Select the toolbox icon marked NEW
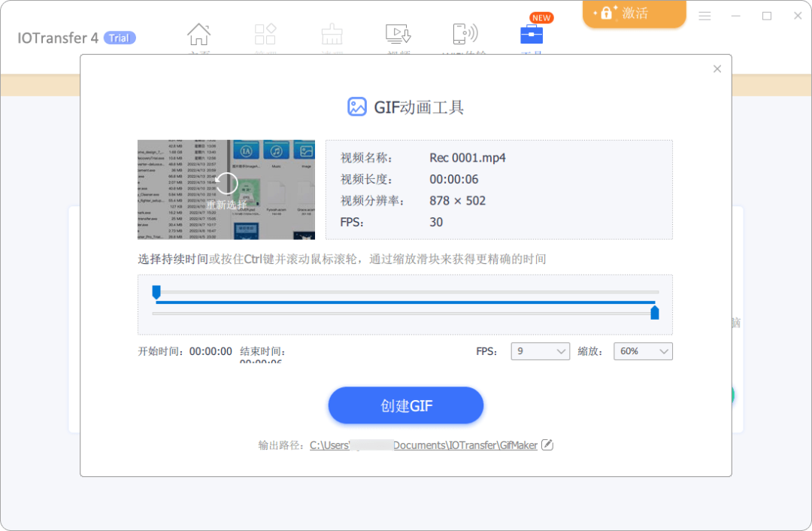This screenshot has width=812, height=531. [532, 35]
